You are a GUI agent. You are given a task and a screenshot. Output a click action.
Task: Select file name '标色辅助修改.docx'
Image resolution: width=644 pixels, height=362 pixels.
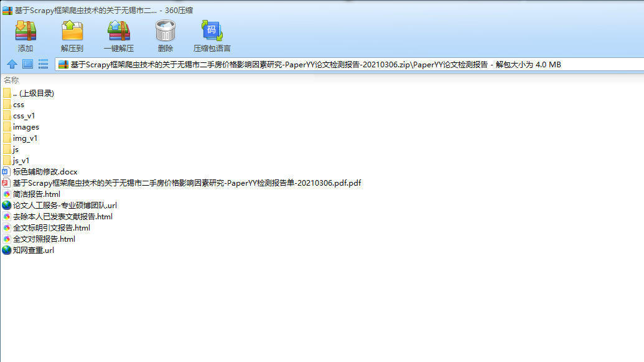pos(45,171)
